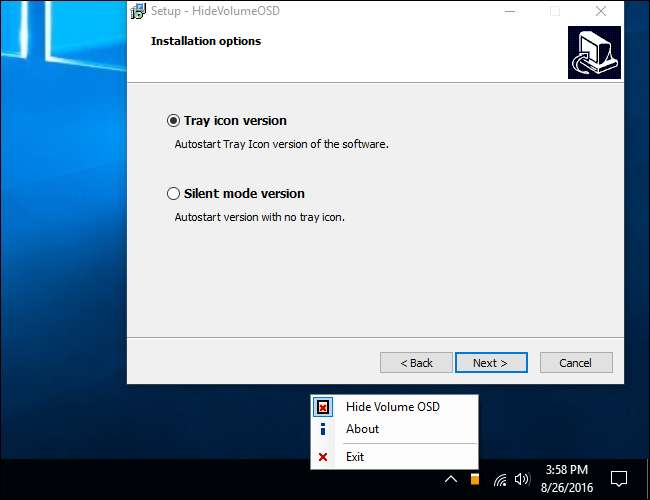The width and height of the screenshot is (650, 500).
Task: Click the red X Exit icon
Action: point(323,457)
